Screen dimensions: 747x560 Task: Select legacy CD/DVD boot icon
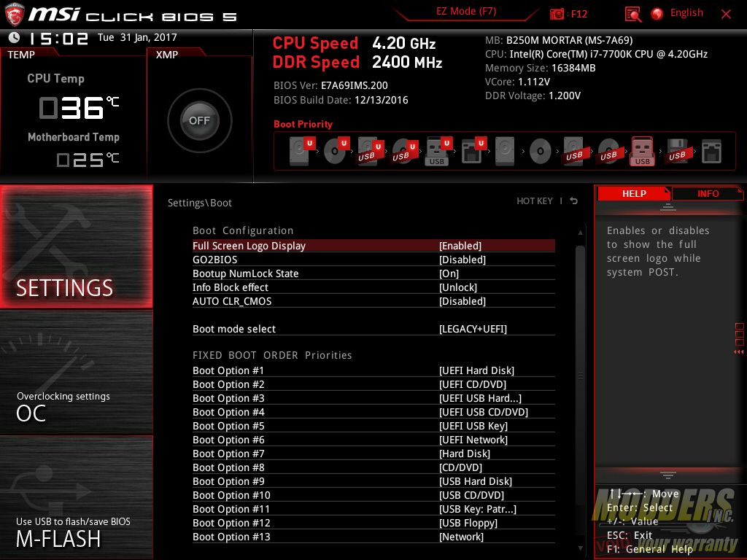coord(541,151)
